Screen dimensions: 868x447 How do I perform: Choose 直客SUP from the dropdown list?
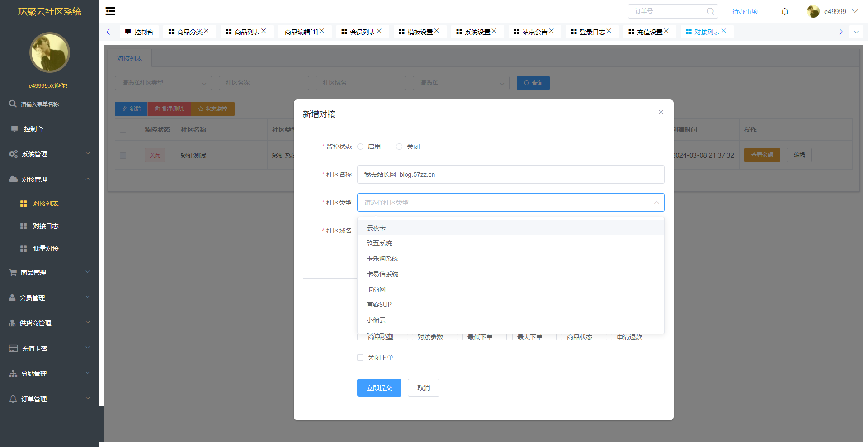[510, 305]
